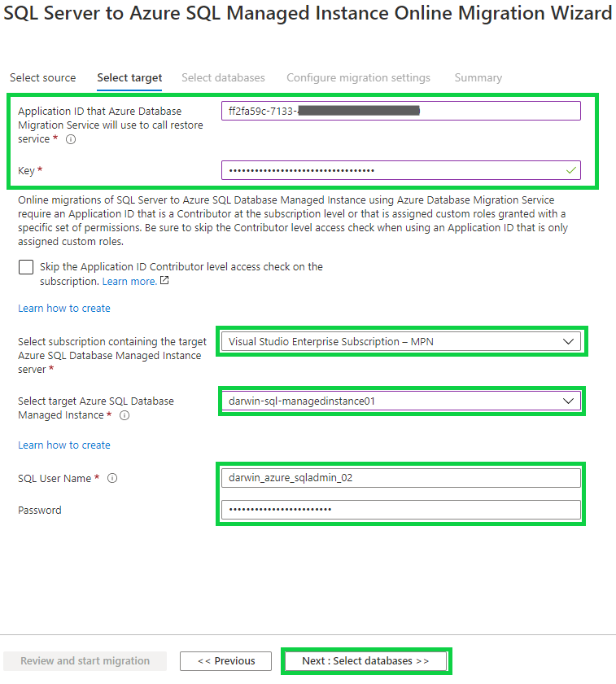Click the 'Password' field label
This screenshot has height=684, width=616.
pyautogui.click(x=40, y=510)
